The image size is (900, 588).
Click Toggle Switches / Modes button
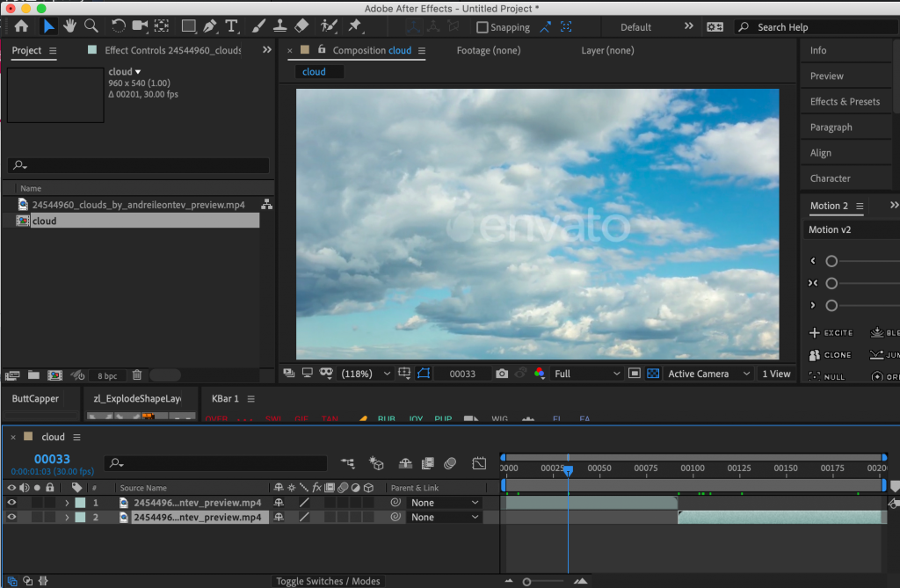pyautogui.click(x=328, y=581)
